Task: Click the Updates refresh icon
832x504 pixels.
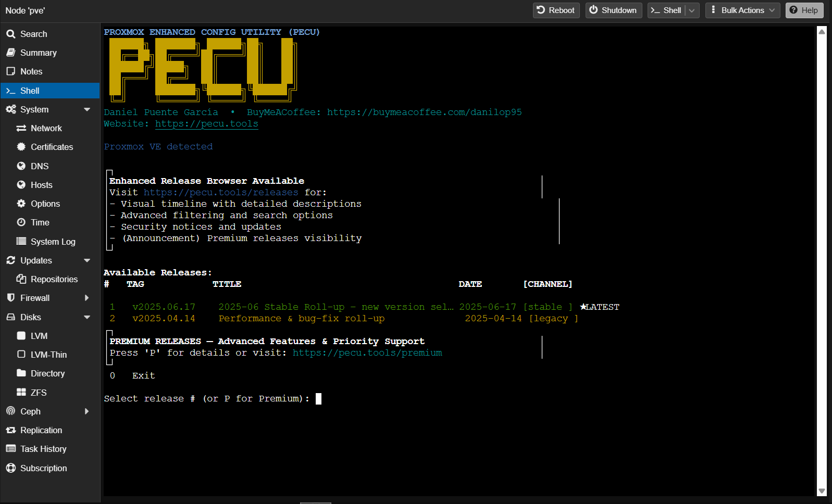Action: [10, 260]
